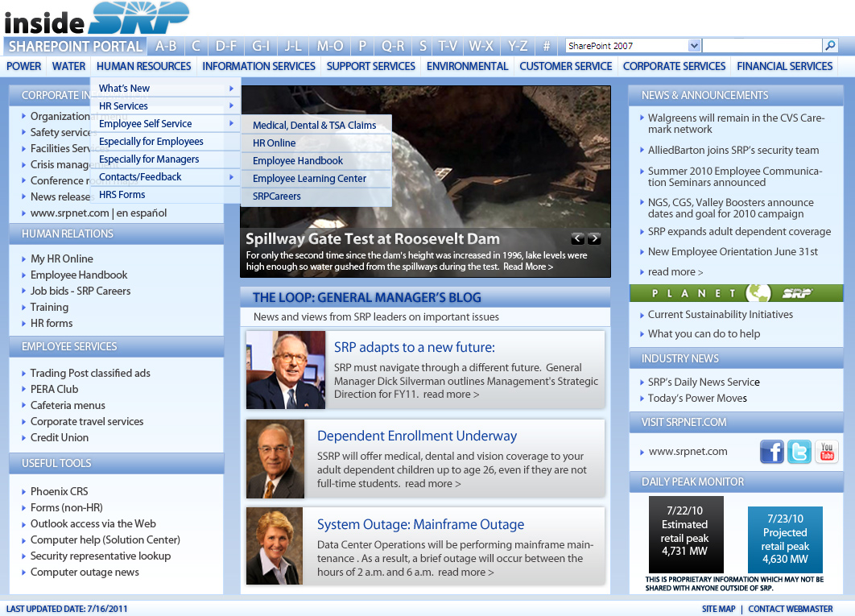Open Today's Power Moves link
Image resolution: width=855 pixels, height=616 pixels.
[x=697, y=399]
